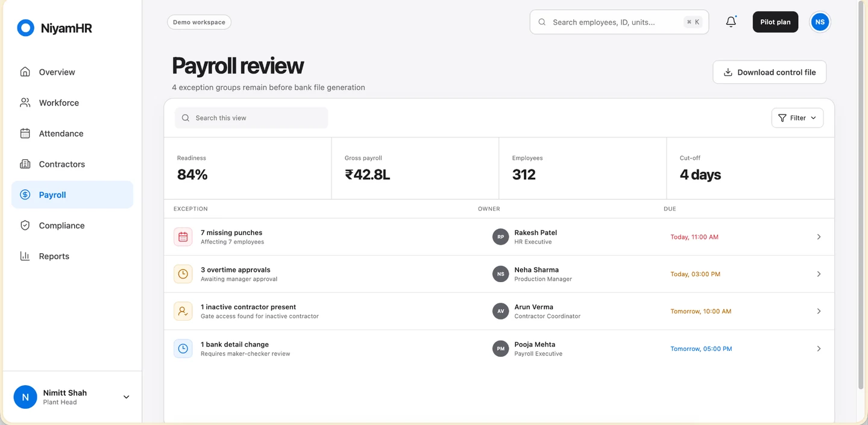
Task: Click the due time 'Today, 03:00 PM'
Action: (x=695, y=274)
